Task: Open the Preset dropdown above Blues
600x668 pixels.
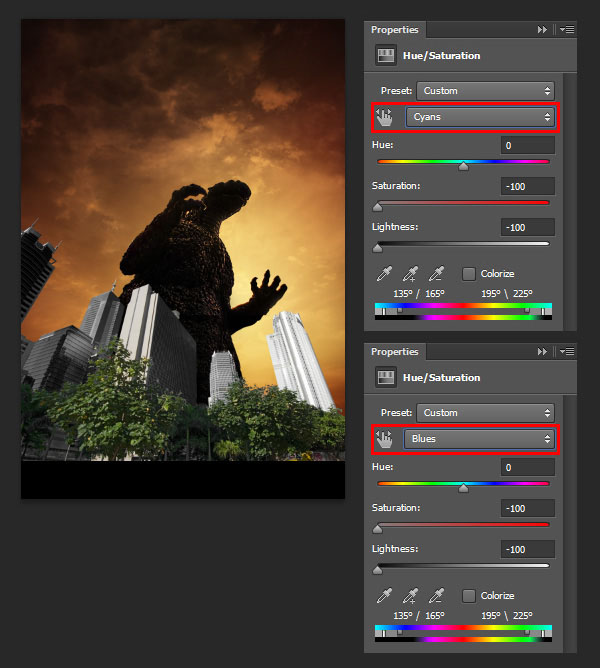Action: [485, 413]
